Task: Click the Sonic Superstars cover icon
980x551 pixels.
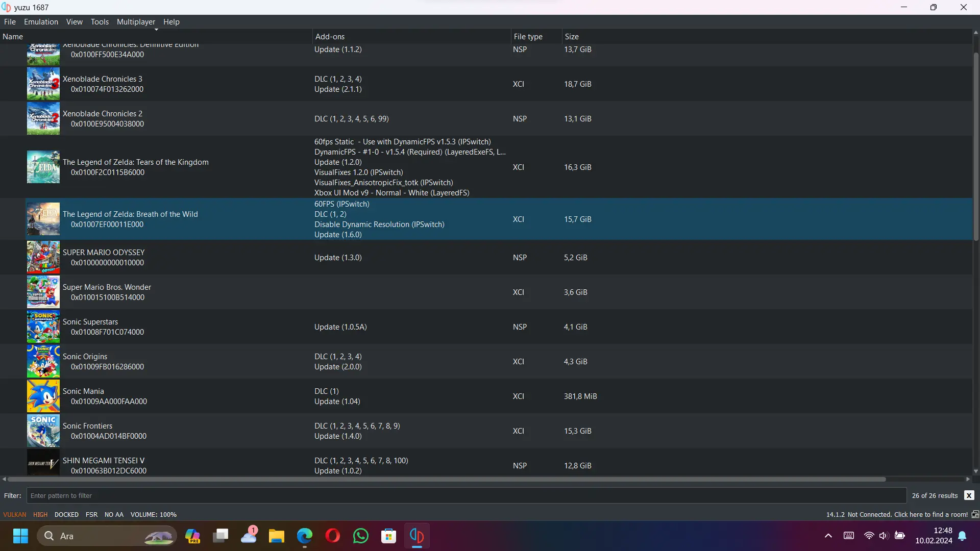Action: point(43,327)
